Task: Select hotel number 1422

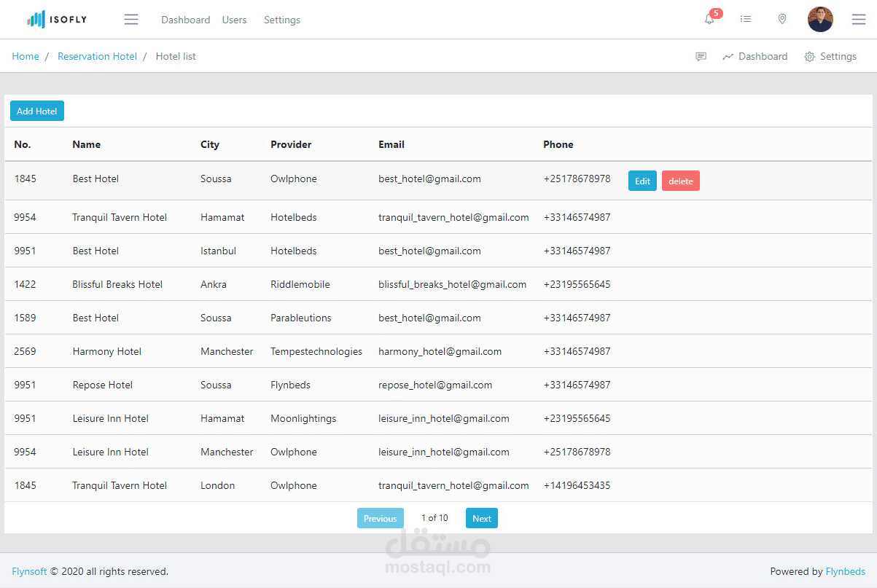Action: (25, 284)
